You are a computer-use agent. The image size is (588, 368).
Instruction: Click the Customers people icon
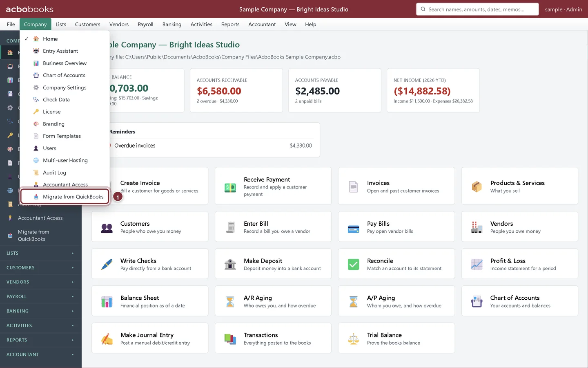(107, 227)
